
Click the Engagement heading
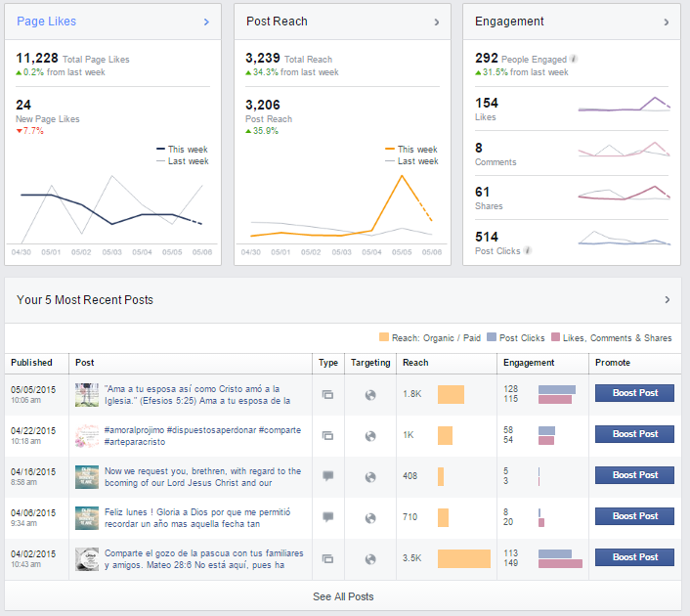click(x=509, y=22)
